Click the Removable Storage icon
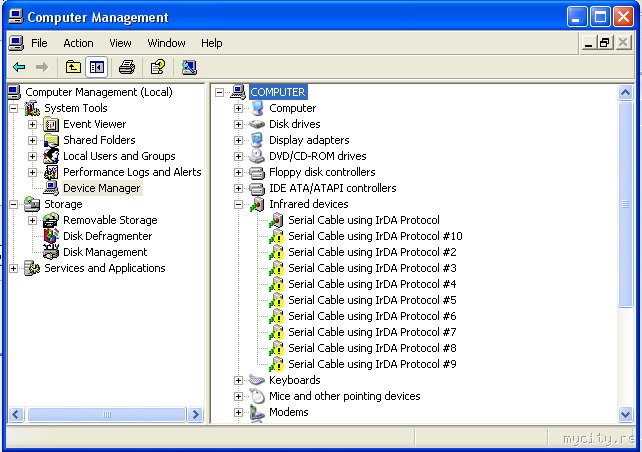Viewport: 642px width, 452px height. (51, 220)
